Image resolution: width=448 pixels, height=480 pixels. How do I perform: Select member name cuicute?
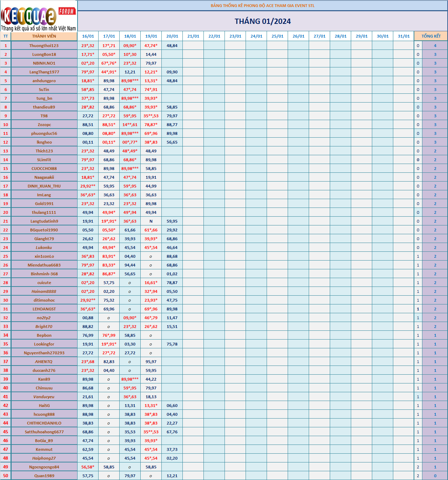pos(44,283)
